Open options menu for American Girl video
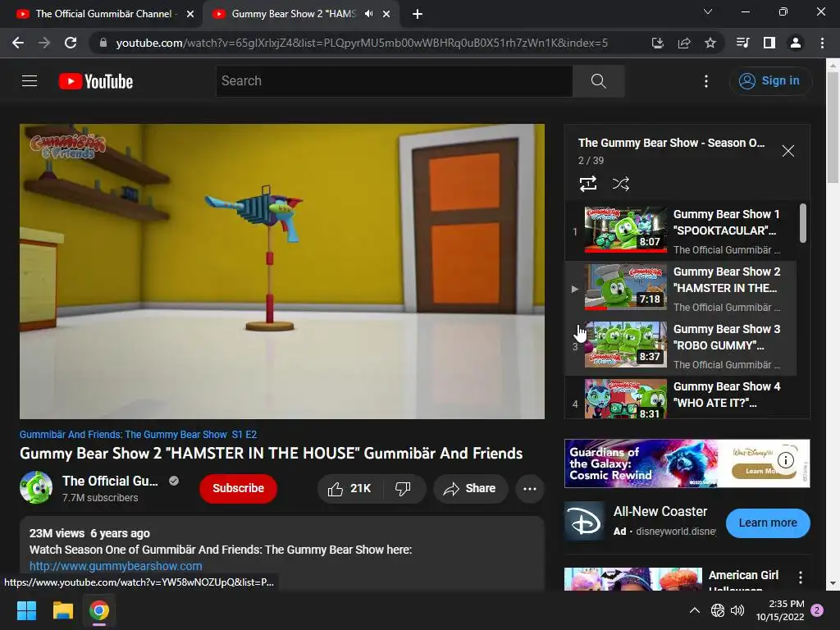Image resolution: width=840 pixels, height=630 pixels. point(801,577)
